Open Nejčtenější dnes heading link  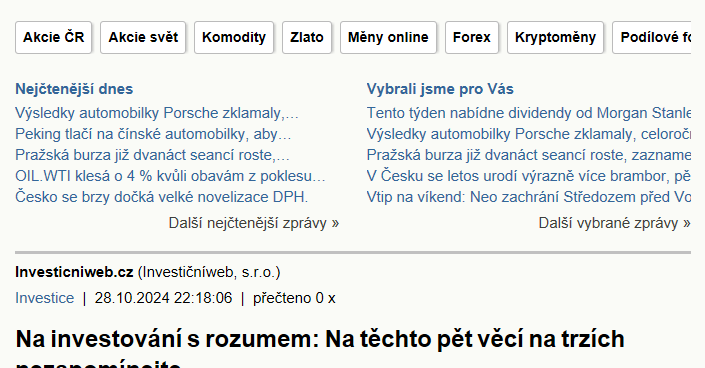click(74, 89)
